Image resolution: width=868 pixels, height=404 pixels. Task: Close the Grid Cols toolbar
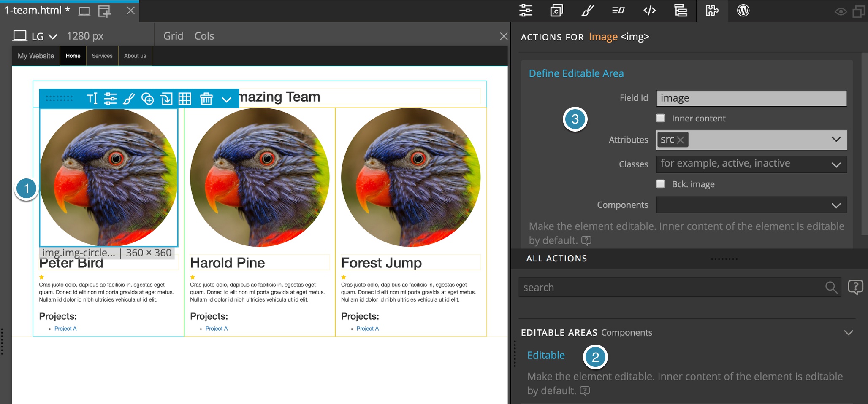[x=504, y=36]
